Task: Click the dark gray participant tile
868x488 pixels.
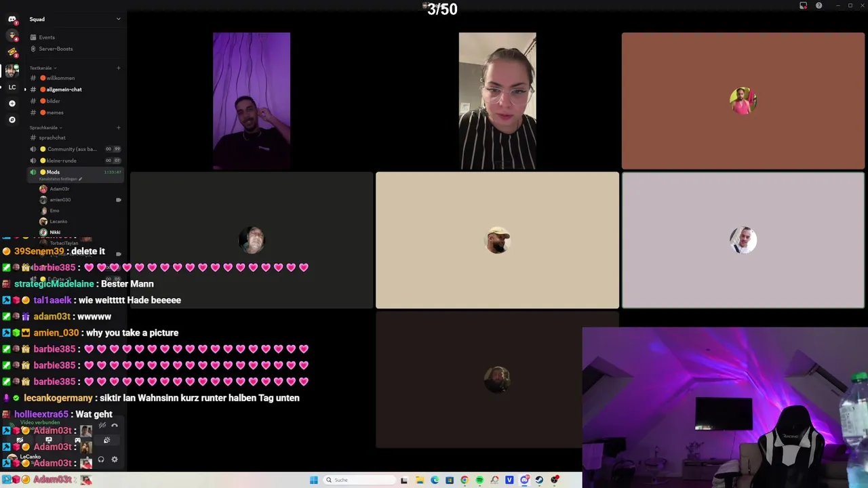Action: [252, 240]
